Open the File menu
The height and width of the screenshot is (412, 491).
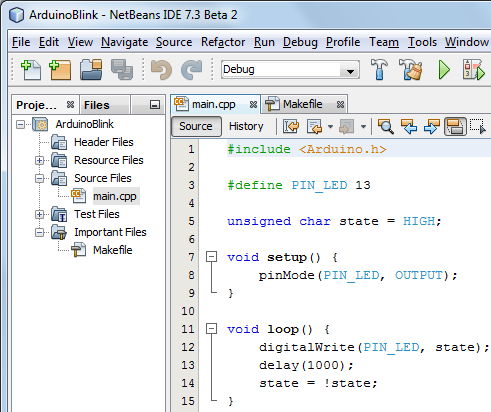(x=21, y=42)
